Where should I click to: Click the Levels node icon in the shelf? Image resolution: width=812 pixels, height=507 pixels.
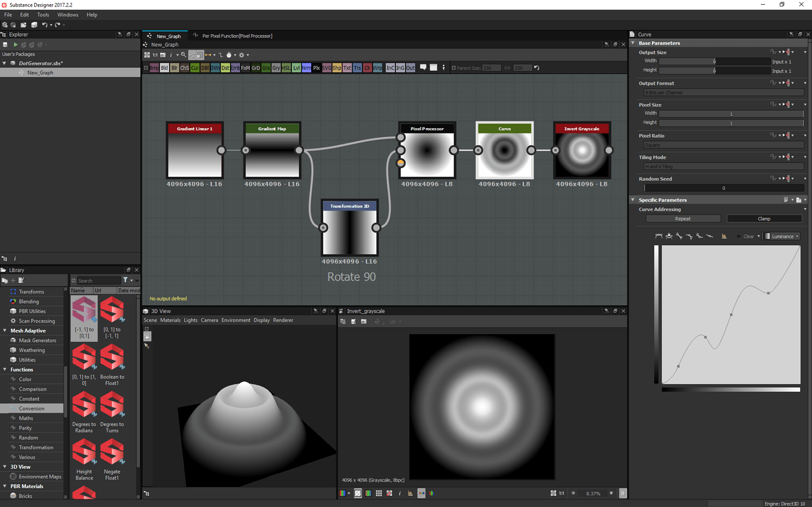pos(296,68)
